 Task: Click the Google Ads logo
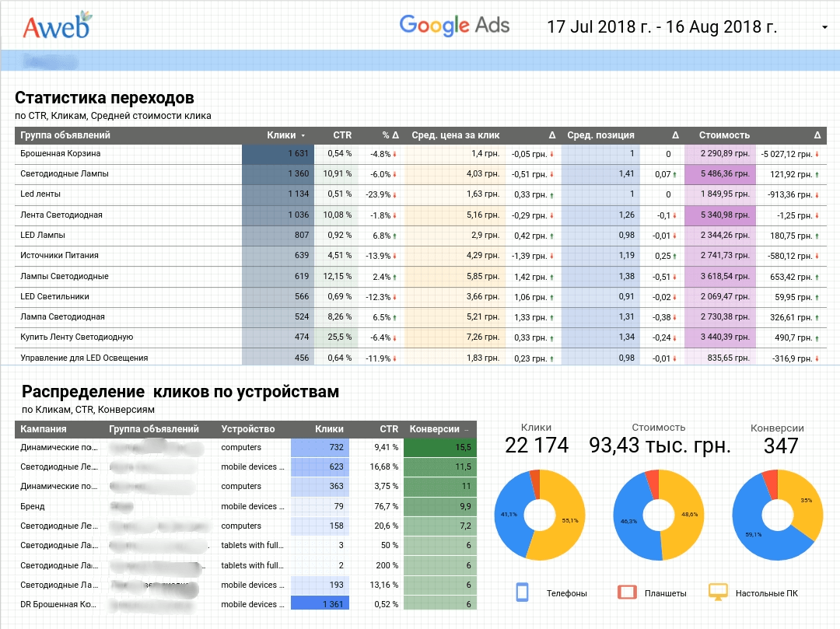[x=454, y=25]
